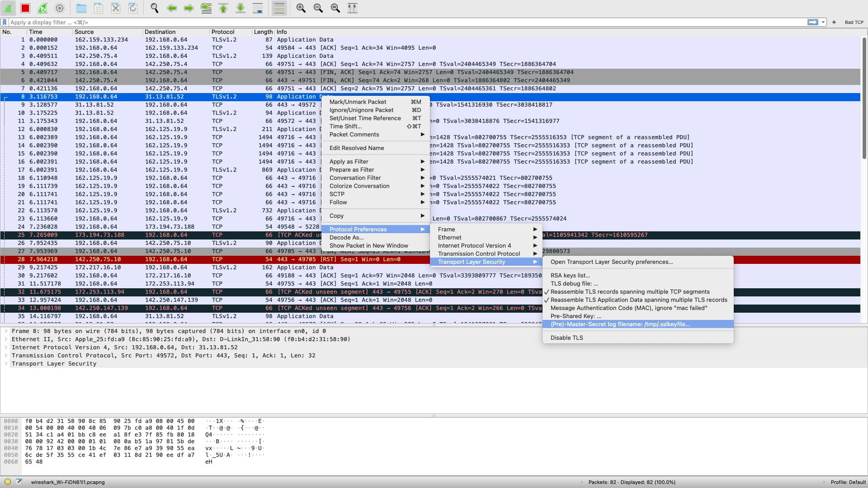Reload this capture file
868x488 pixels.
tap(133, 8)
